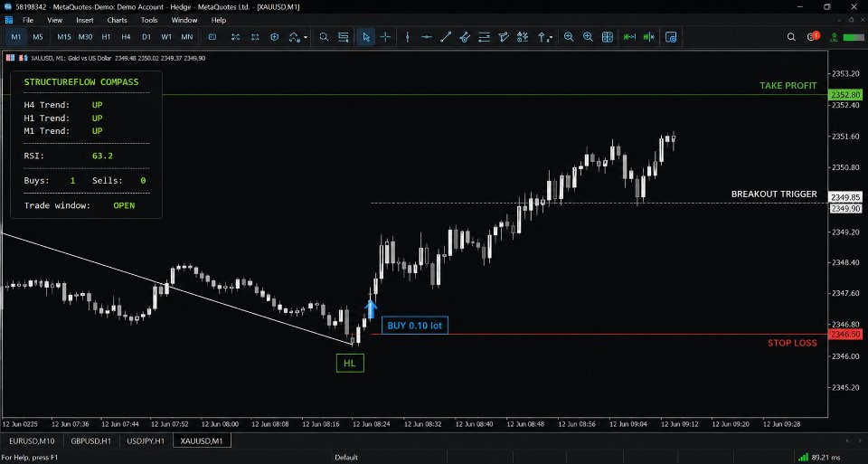Tile chart windows with grid icon
The width and height of the screenshot is (868, 464).
point(608,37)
